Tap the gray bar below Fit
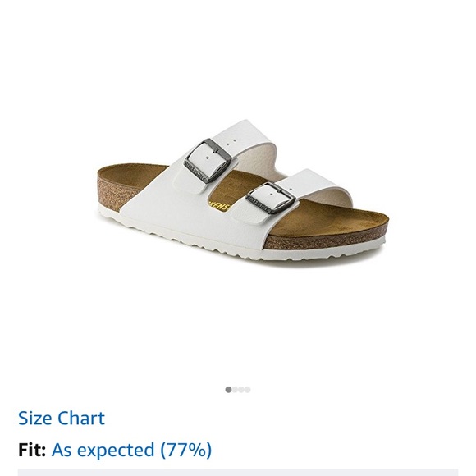This screenshot has width=476, height=476. [238, 473]
